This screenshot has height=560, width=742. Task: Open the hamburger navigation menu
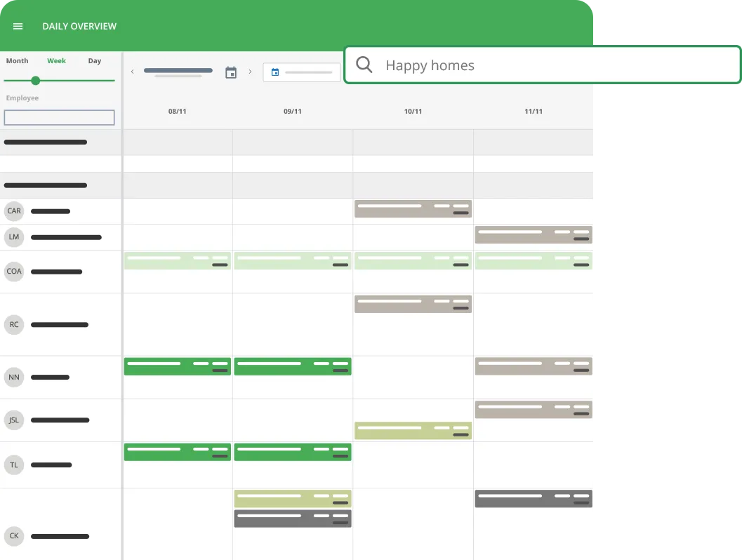(18, 26)
